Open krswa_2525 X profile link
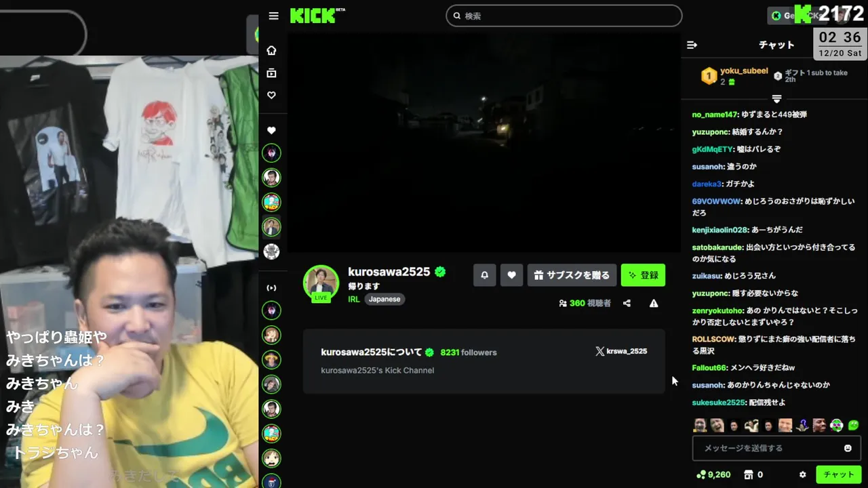 point(621,351)
